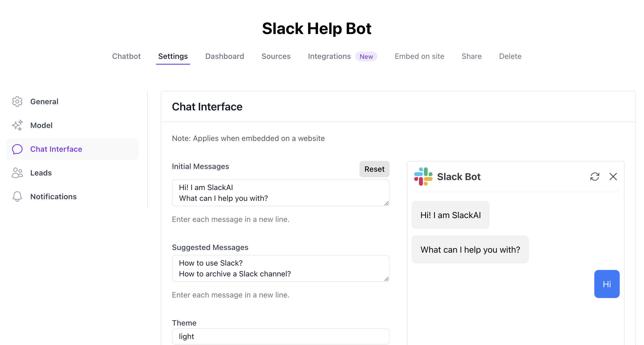Close the chat preview with the X icon
Image resolution: width=644 pixels, height=345 pixels.
613,177
